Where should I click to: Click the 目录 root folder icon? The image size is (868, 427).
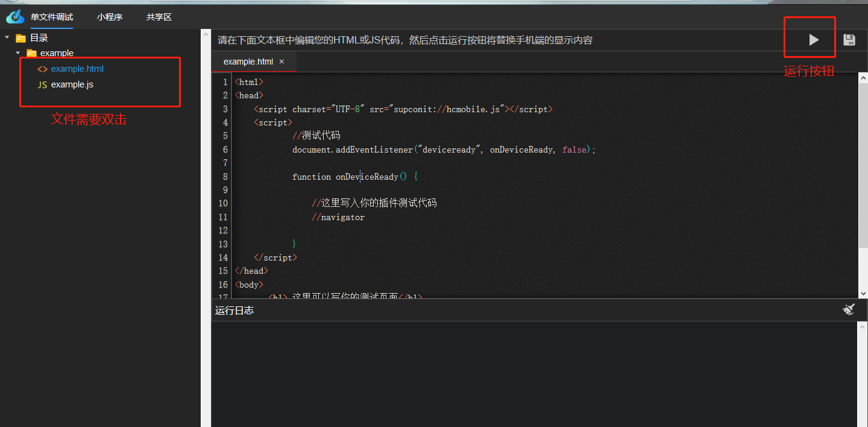coord(21,38)
